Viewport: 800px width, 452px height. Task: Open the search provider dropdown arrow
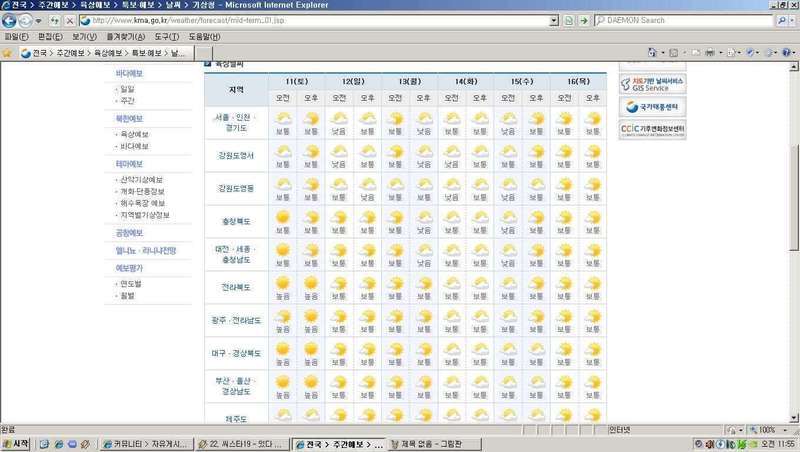coord(792,20)
